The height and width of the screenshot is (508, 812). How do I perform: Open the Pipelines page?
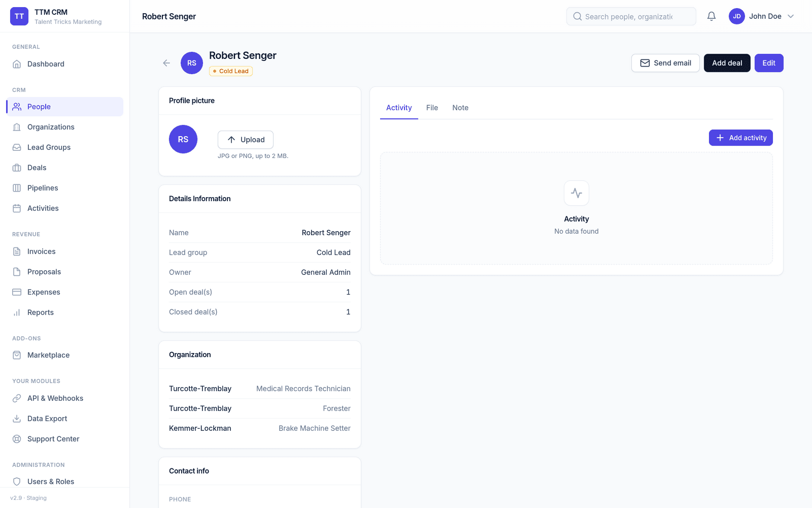65,188
